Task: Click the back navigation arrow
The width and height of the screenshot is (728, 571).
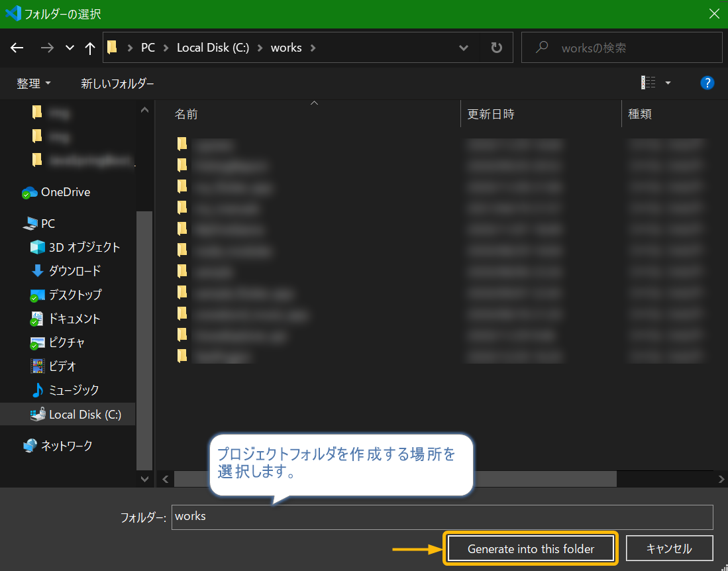Action: 17,48
